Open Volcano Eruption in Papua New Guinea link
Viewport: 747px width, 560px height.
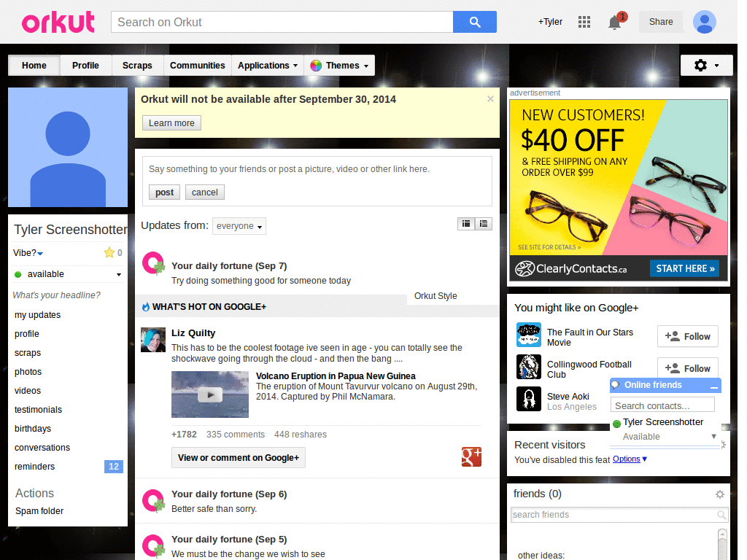point(336,376)
